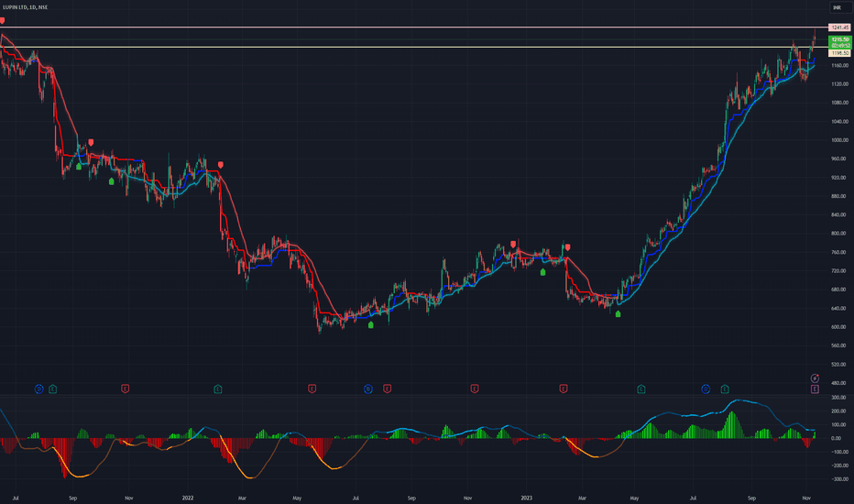
Task: Select the yellow horizontal line at 1198.50
Action: coord(414,48)
